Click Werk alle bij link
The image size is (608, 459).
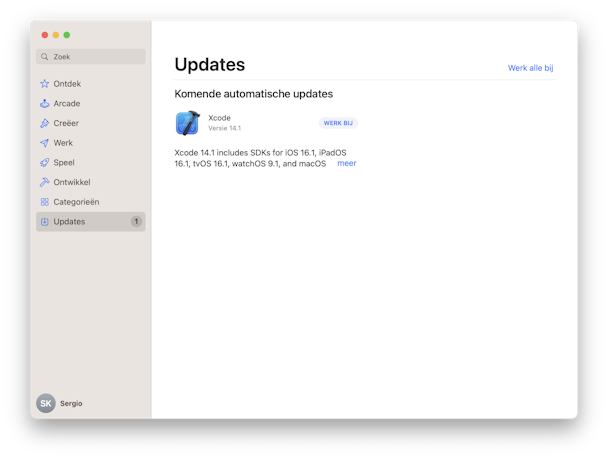click(x=530, y=68)
